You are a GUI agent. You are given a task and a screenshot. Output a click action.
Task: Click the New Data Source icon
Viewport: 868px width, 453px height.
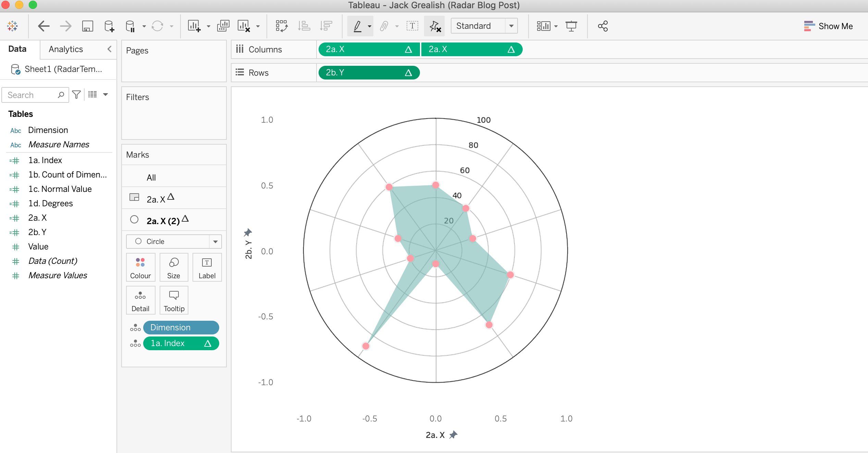[109, 26]
